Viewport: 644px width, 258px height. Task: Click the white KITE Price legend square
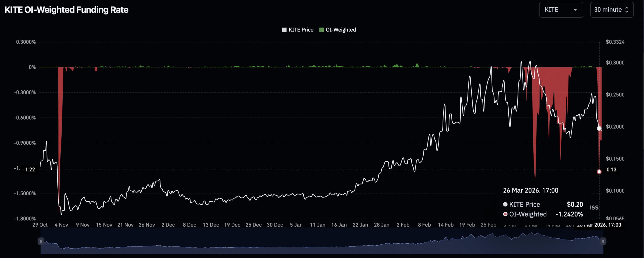coord(284,30)
